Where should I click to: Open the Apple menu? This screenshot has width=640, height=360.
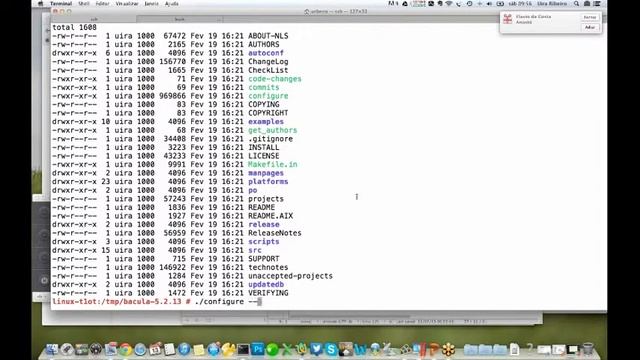coord(40,4)
